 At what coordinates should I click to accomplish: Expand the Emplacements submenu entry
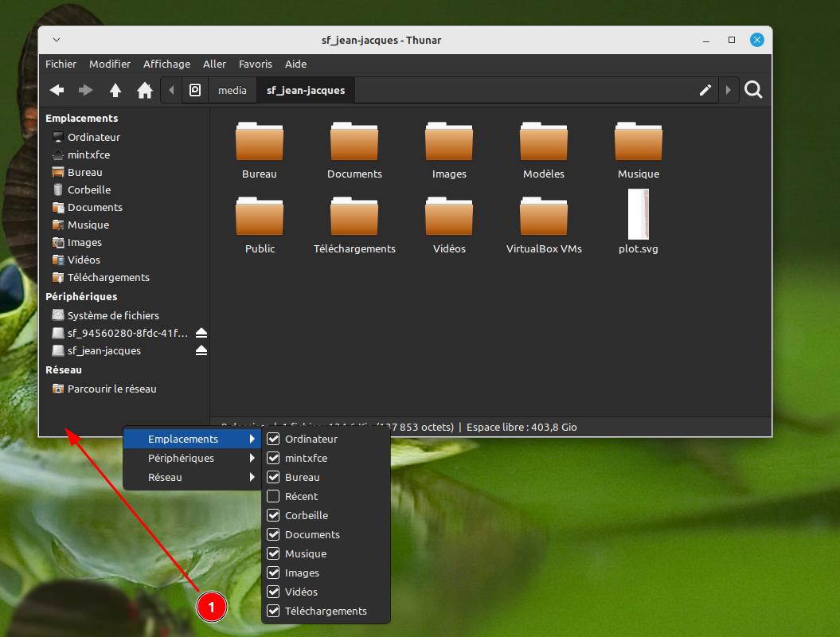193,439
